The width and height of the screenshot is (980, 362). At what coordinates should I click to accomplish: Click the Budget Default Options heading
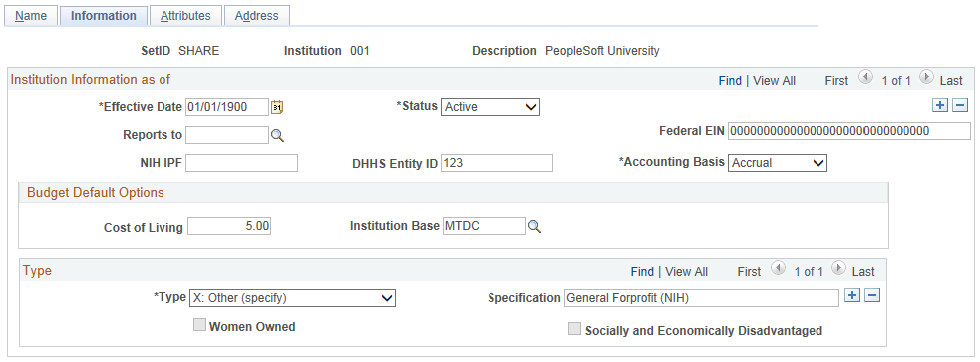(x=96, y=193)
